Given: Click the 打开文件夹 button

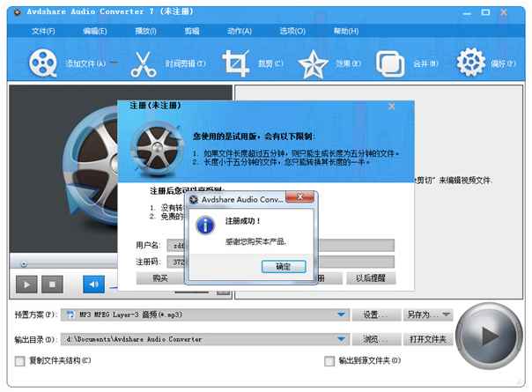Looking at the screenshot, I should (427, 338).
